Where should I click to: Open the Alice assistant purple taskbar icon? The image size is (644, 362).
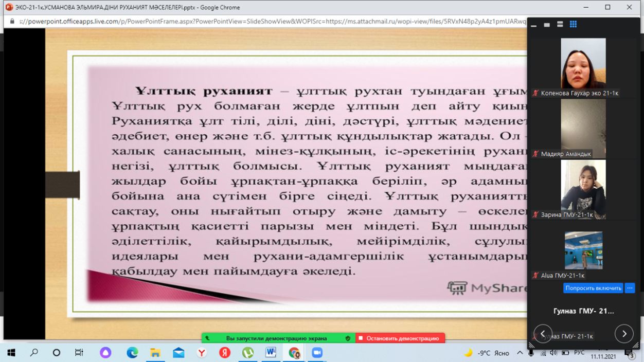(105, 353)
